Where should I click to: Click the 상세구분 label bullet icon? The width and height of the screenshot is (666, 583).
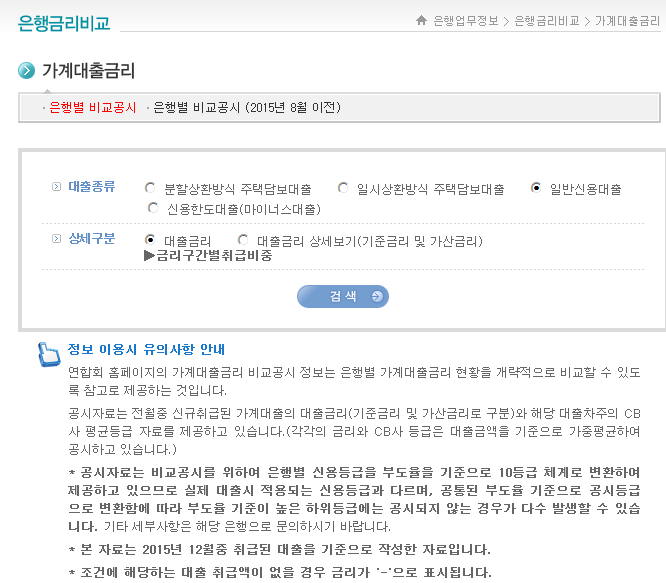tap(56, 239)
